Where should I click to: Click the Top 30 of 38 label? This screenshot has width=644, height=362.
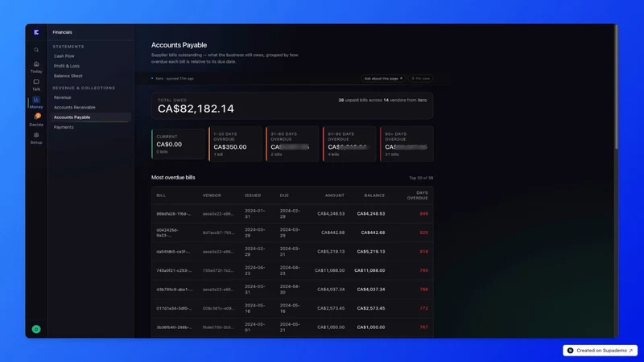pyautogui.click(x=421, y=178)
